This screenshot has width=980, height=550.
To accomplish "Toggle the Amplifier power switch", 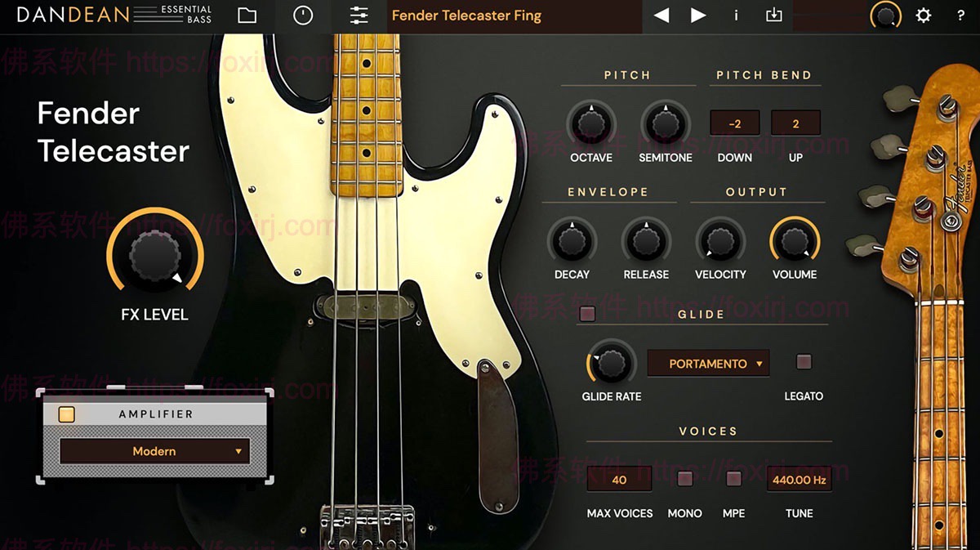I will (x=65, y=414).
